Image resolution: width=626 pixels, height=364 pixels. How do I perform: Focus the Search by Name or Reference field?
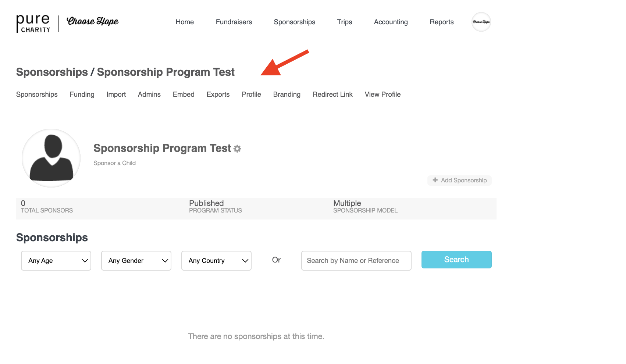[x=356, y=261]
